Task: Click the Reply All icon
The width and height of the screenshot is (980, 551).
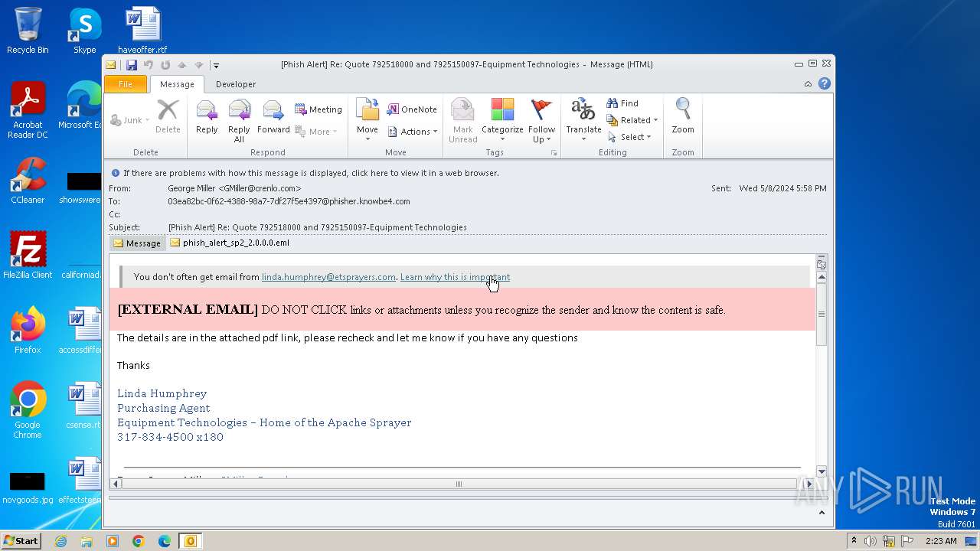Action: (239, 121)
